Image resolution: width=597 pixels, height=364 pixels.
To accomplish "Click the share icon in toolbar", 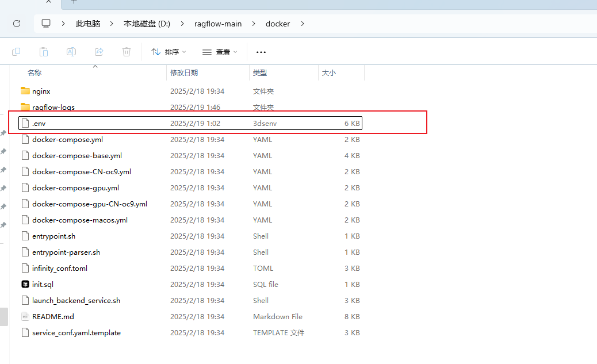I will pyautogui.click(x=99, y=52).
